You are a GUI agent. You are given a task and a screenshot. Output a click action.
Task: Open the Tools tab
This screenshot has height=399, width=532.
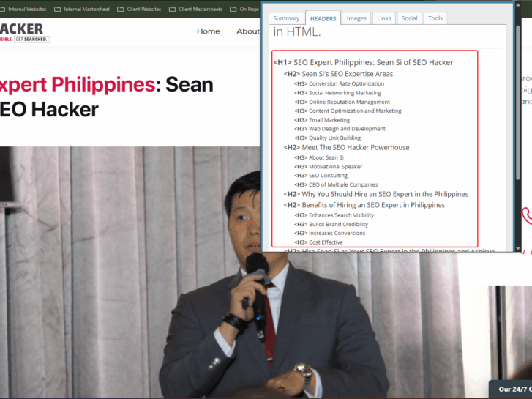(x=435, y=18)
